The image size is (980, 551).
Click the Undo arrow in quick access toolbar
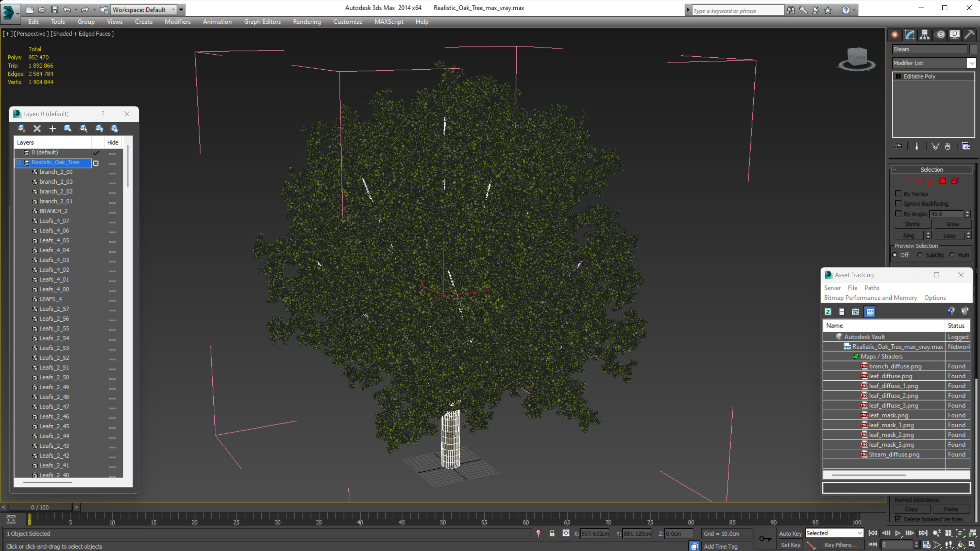pos(67,10)
